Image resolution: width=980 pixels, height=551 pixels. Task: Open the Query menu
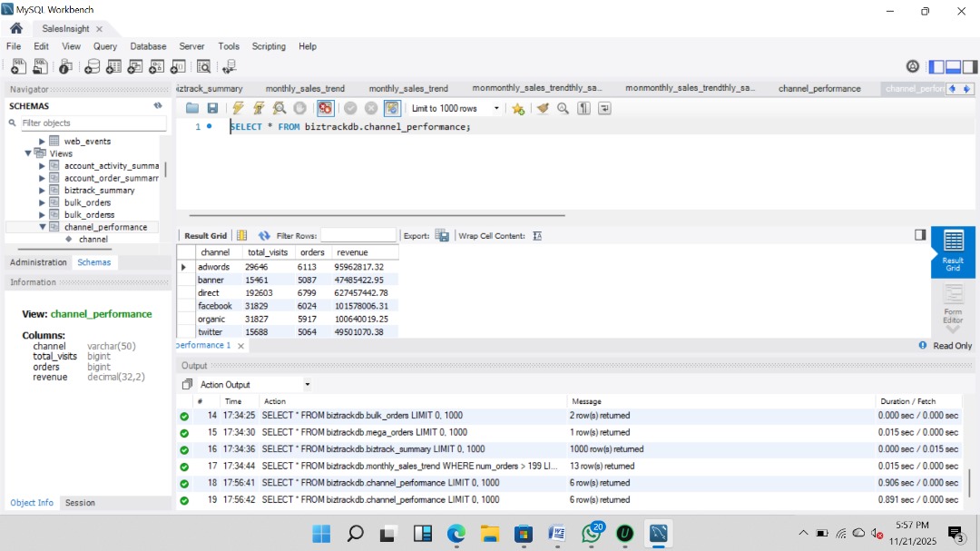pos(105,46)
